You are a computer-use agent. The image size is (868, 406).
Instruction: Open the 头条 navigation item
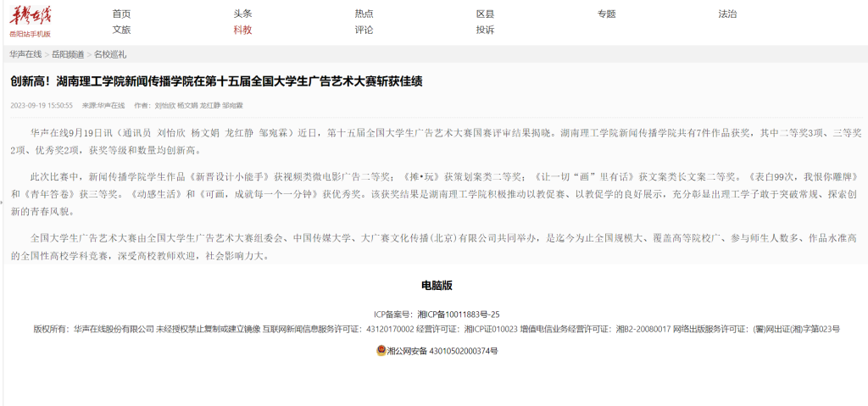coord(242,14)
